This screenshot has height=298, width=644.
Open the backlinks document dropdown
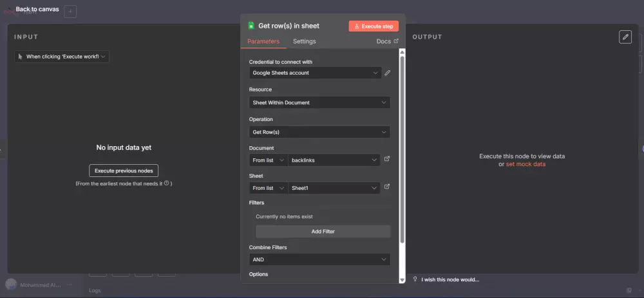(334, 160)
